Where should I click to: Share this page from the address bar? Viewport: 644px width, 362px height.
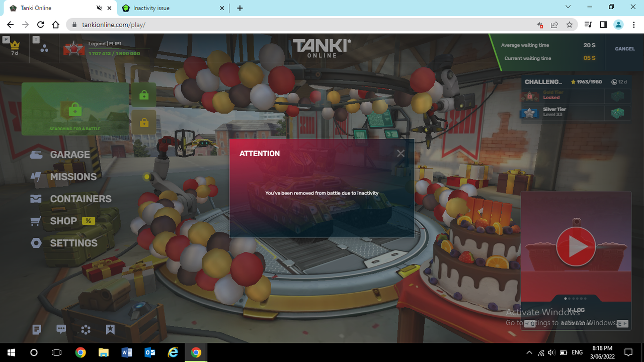(554, 25)
